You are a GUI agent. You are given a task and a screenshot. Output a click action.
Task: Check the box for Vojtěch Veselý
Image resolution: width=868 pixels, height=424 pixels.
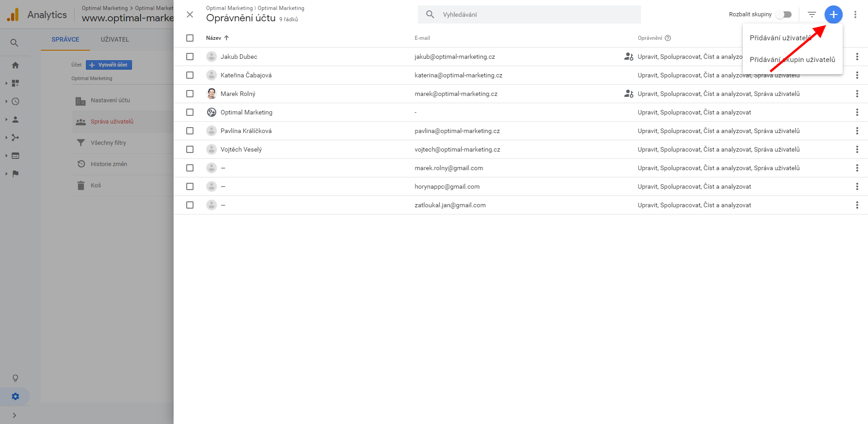pos(190,149)
